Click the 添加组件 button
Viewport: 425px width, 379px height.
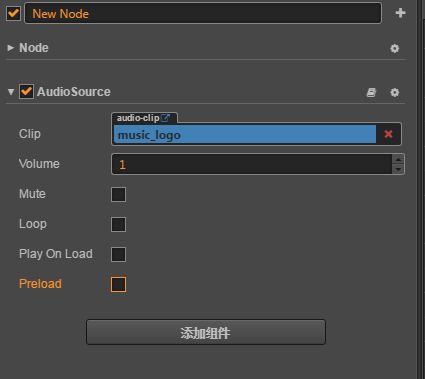click(206, 332)
